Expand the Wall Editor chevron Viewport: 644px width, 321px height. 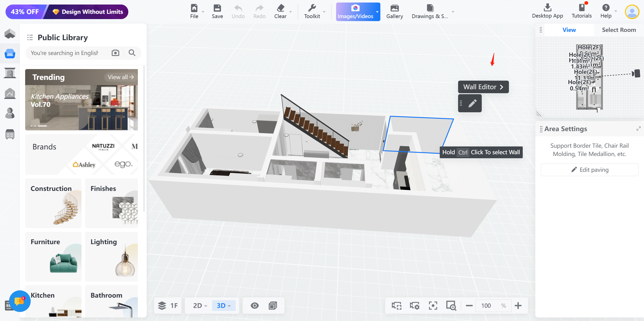click(x=501, y=87)
